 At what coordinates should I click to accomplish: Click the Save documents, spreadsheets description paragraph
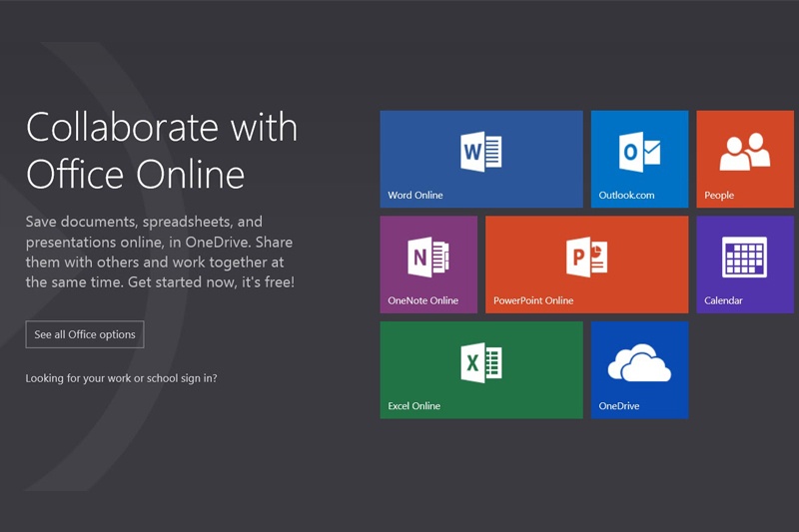(x=160, y=252)
